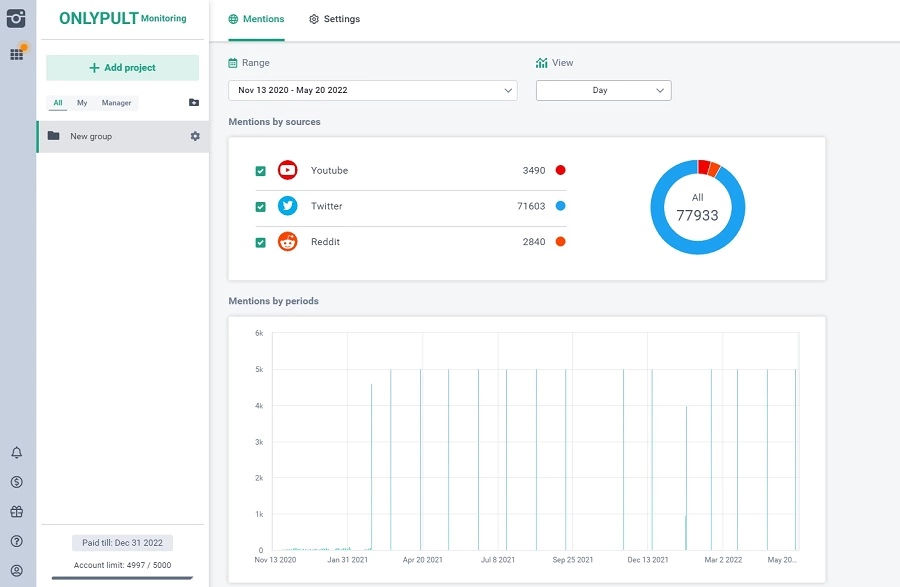Click the gift icon in sidebar
The width and height of the screenshot is (900, 587).
pyautogui.click(x=16, y=512)
